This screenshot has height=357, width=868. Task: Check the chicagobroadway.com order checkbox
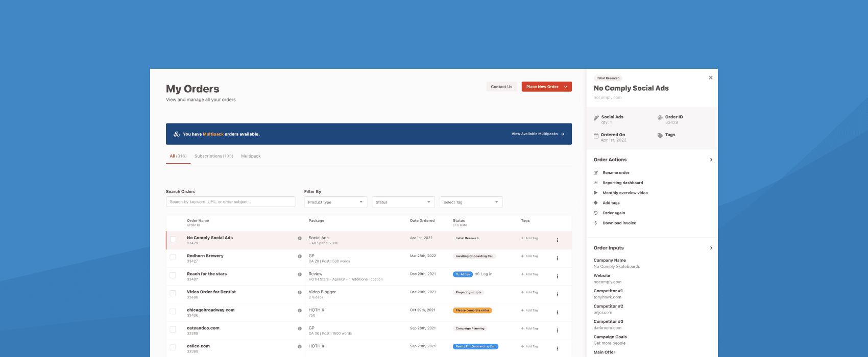(173, 311)
